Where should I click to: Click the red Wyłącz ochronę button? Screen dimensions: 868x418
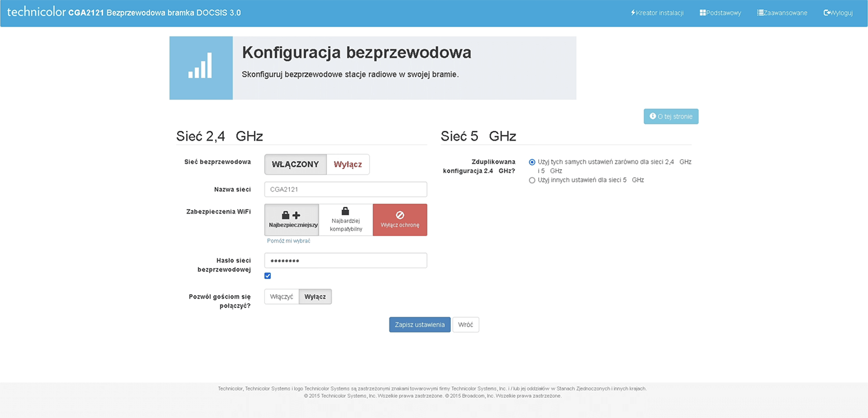click(400, 220)
